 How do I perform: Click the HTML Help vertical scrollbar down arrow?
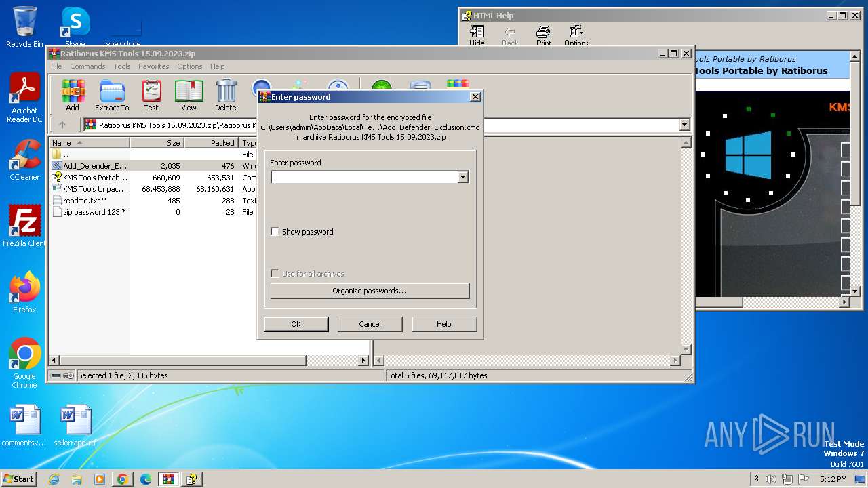point(854,291)
